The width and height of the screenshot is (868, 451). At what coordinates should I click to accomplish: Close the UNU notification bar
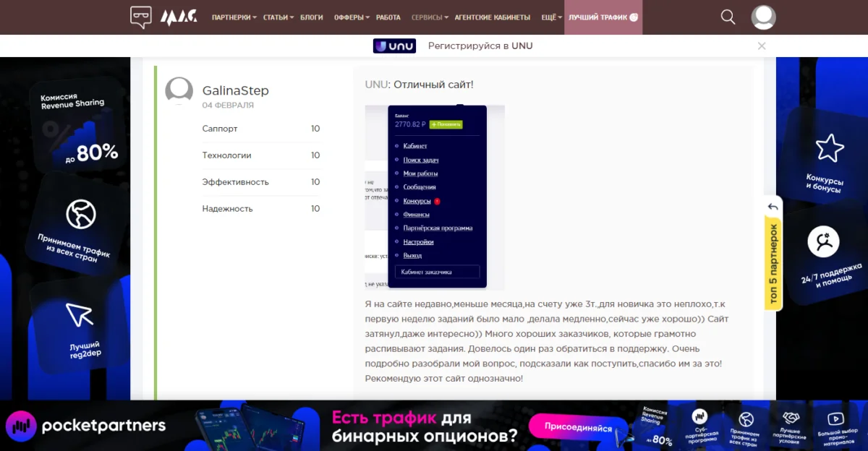(x=761, y=46)
